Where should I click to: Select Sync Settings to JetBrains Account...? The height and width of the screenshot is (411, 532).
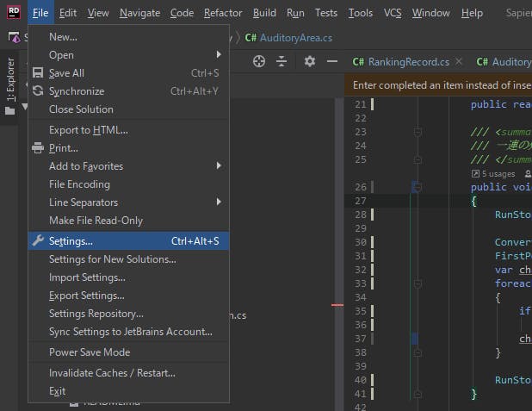click(x=128, y=331)
